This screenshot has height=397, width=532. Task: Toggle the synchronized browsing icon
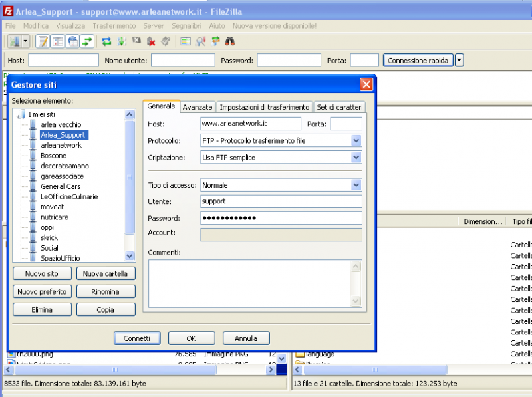(215, 41)
